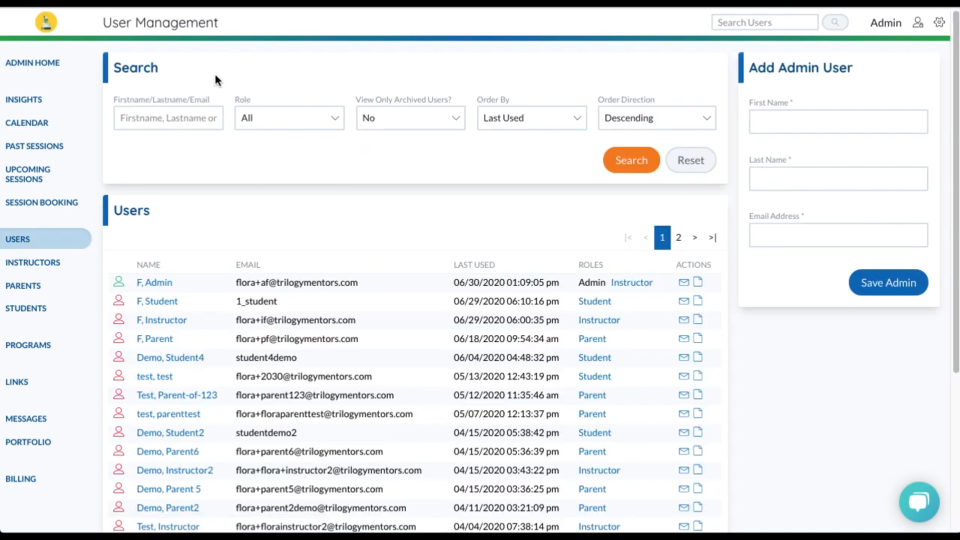Click the search magnifier button in header
This screenshot has width=960, height=540.
834,22
